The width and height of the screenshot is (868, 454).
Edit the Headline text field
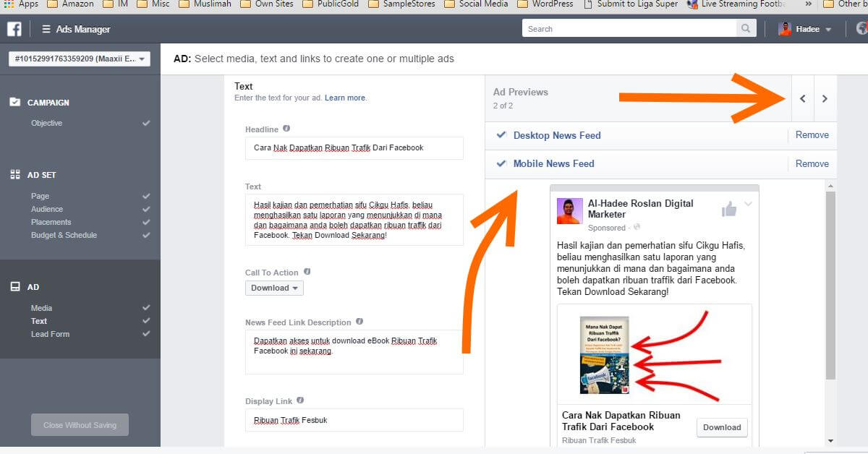(x=354, y=148)
